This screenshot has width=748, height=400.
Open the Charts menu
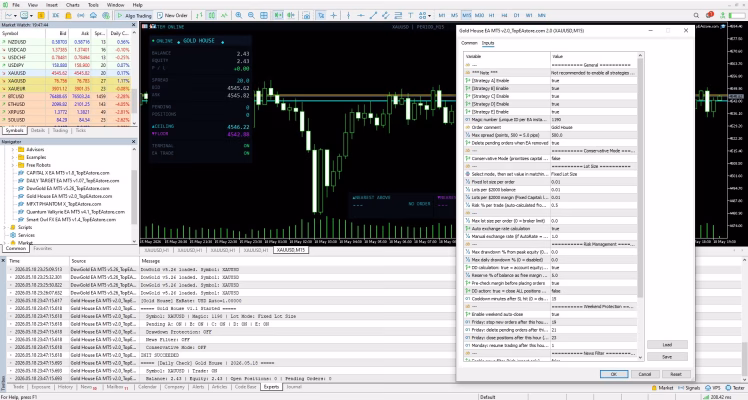(73, 5)
